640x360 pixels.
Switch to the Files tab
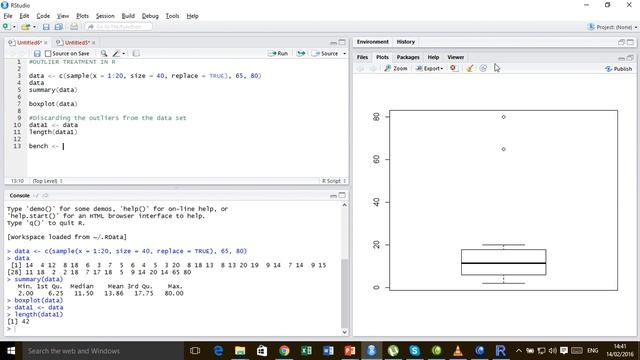[362, 57]
